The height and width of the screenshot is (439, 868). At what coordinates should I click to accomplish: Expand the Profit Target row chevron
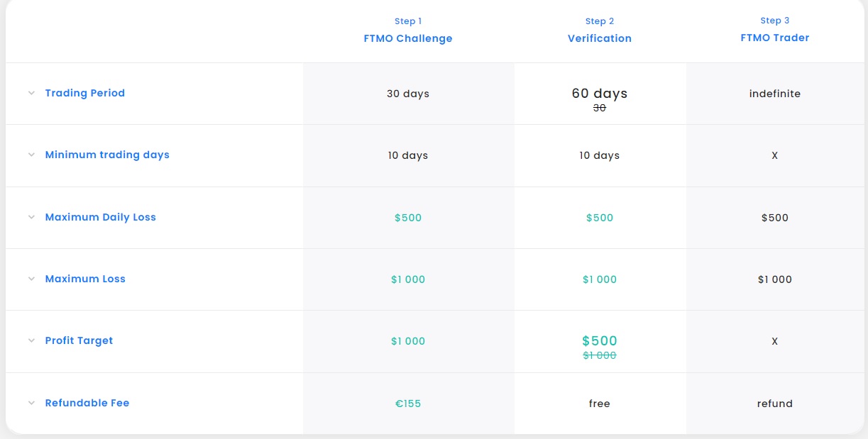pyautogui.click(x=31, y=340)
